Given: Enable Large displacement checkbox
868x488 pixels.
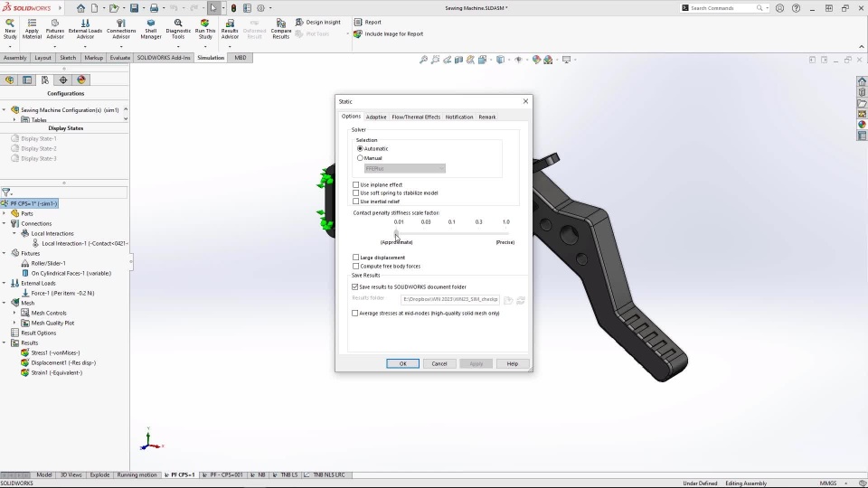Looking at the screenshot, I should (356, 258).
